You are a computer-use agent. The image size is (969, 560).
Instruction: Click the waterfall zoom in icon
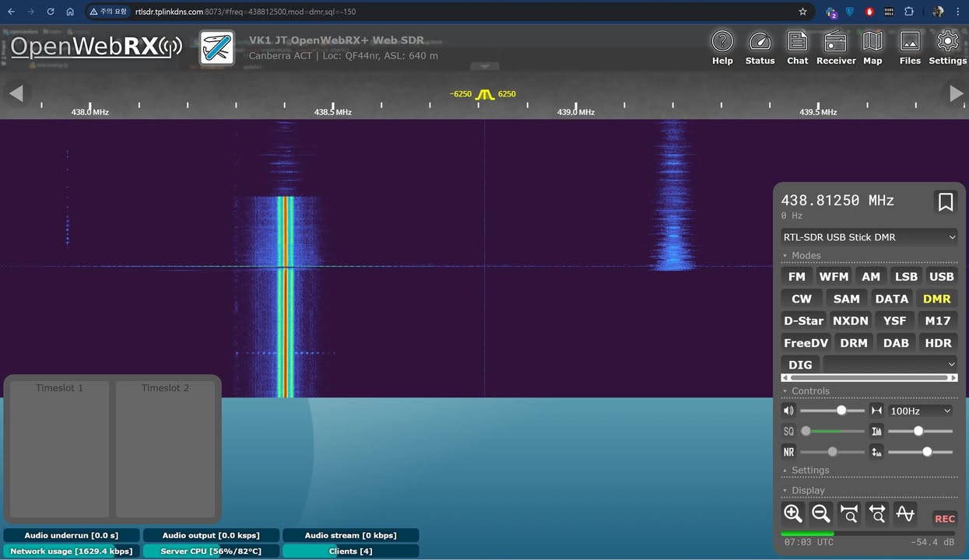click(792, 513)
